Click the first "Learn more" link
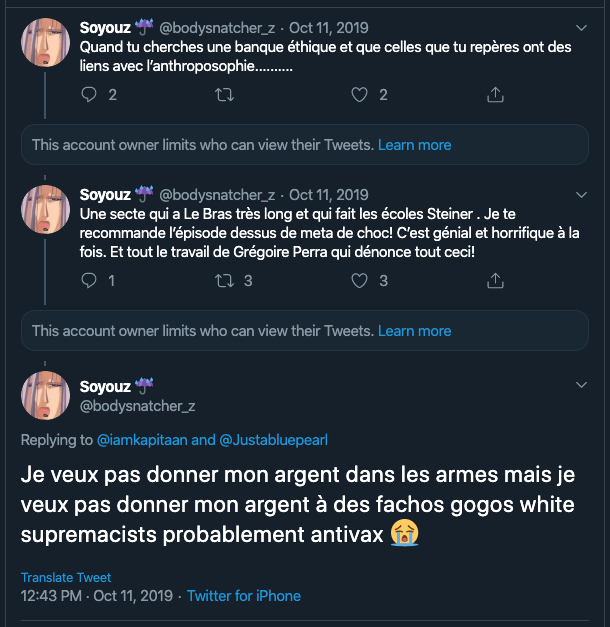Viewport: 610px width, 627px height. [414, 145]
